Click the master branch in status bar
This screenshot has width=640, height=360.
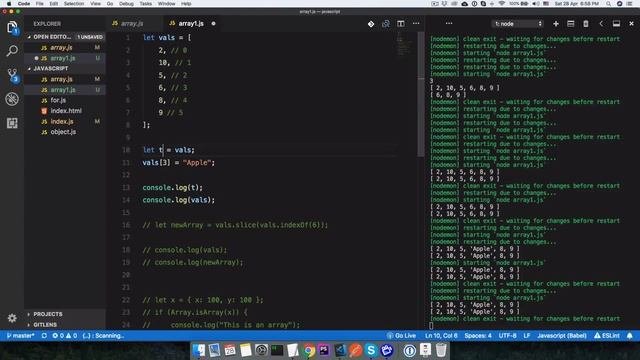coord(20,336)
